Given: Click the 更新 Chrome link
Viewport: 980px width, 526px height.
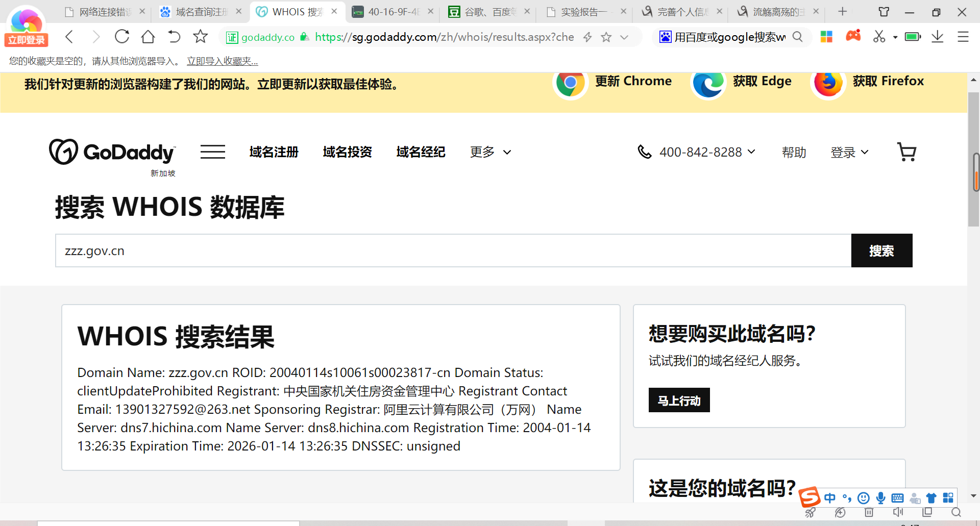Looking at the screenshot, I should [612, 82].
